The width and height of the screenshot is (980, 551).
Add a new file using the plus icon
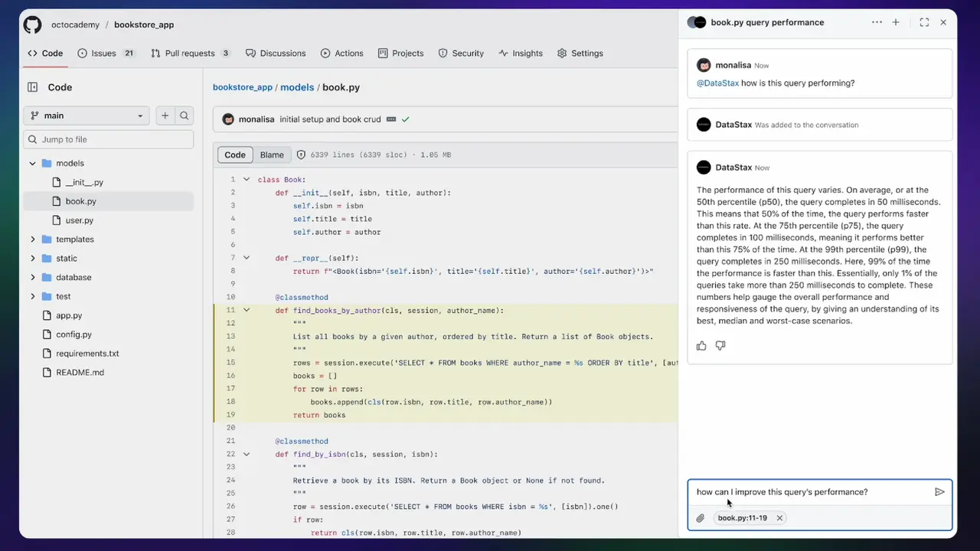[165, 115]
